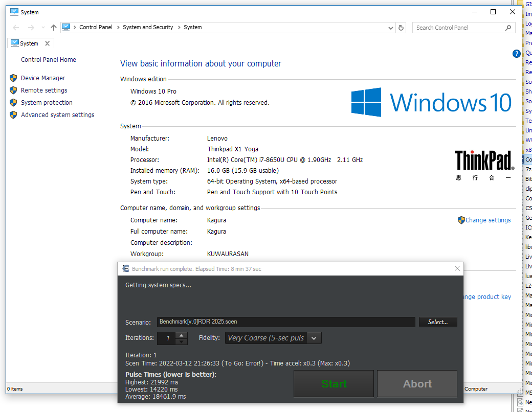This screenshot has width=532, height=412.
Task: Expand the address bar history dropdown
Action: tap(390, 28)
